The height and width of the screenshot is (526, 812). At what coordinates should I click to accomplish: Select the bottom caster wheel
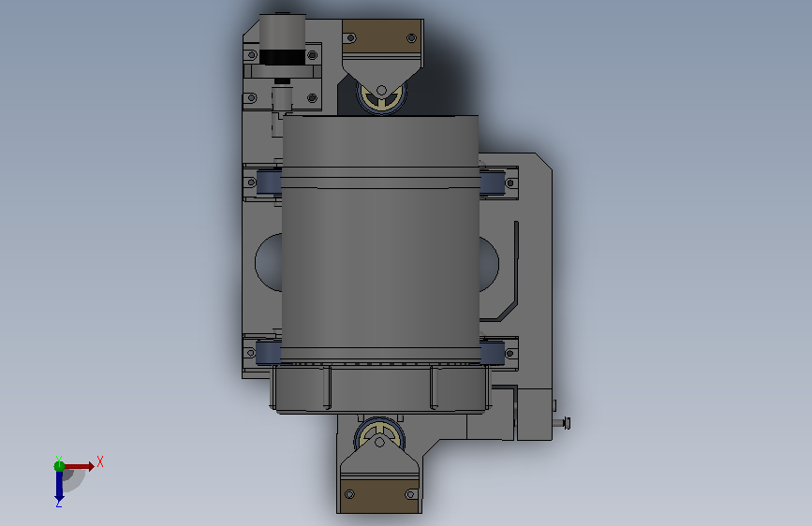coord(379,432)
